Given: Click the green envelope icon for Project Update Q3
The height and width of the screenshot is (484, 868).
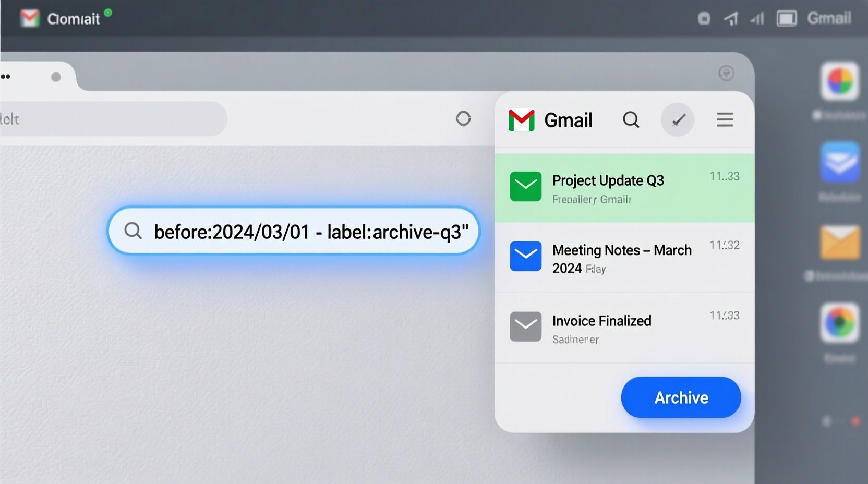Looking at the screenshot, I should 525,187.
